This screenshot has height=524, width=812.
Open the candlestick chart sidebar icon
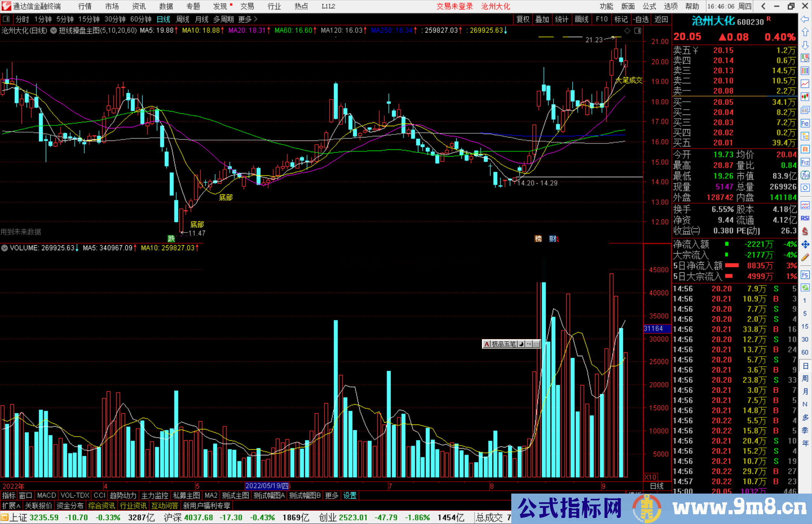point(805,97)
